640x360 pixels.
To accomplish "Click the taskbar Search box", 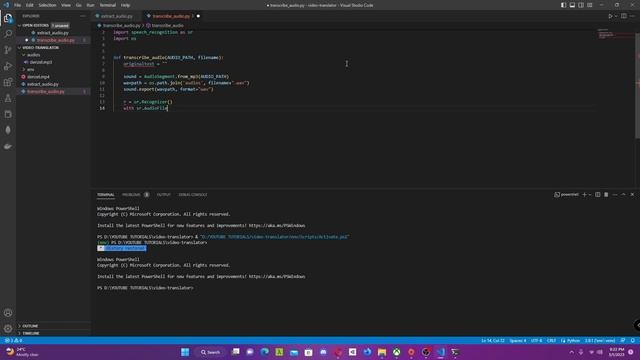I will pos(210,352).
